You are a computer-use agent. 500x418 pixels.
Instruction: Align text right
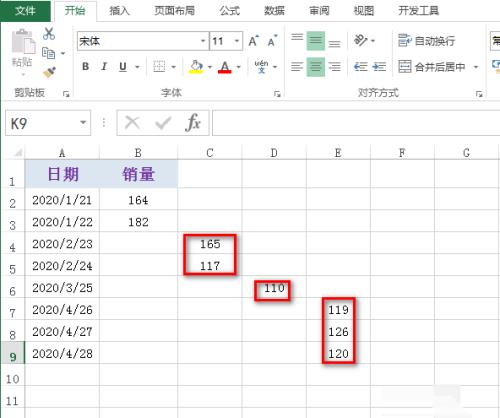[x=334, y=67]
